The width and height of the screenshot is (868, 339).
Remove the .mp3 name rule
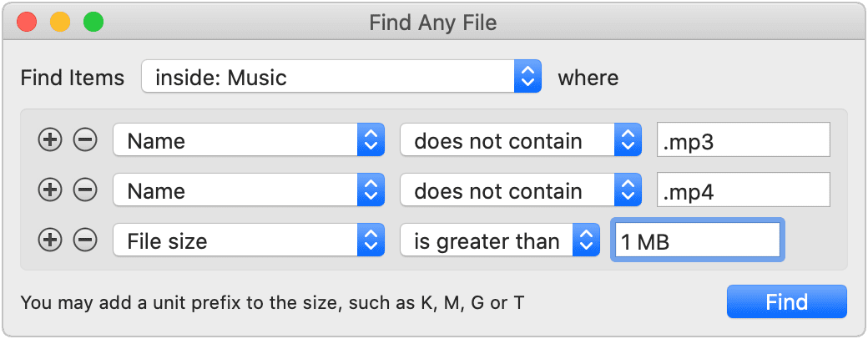(x=84, y=140)
